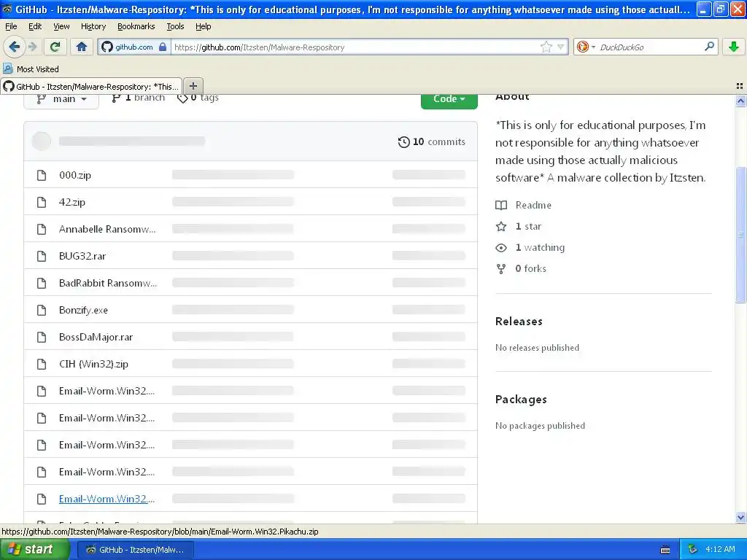This screenshot has width=747, height=560.
Task: Click the scrollbar up arrow
Action: 740,101
